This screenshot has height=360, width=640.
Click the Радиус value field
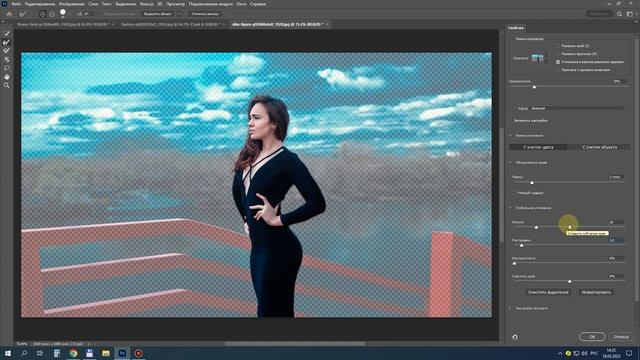pyautogui.click(x=616, y=177)
